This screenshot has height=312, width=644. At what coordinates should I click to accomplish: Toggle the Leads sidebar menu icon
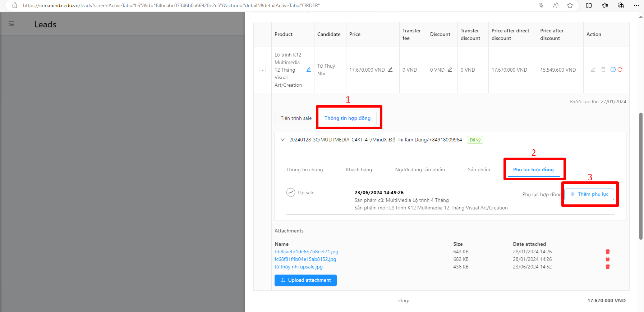pos(11,24)
